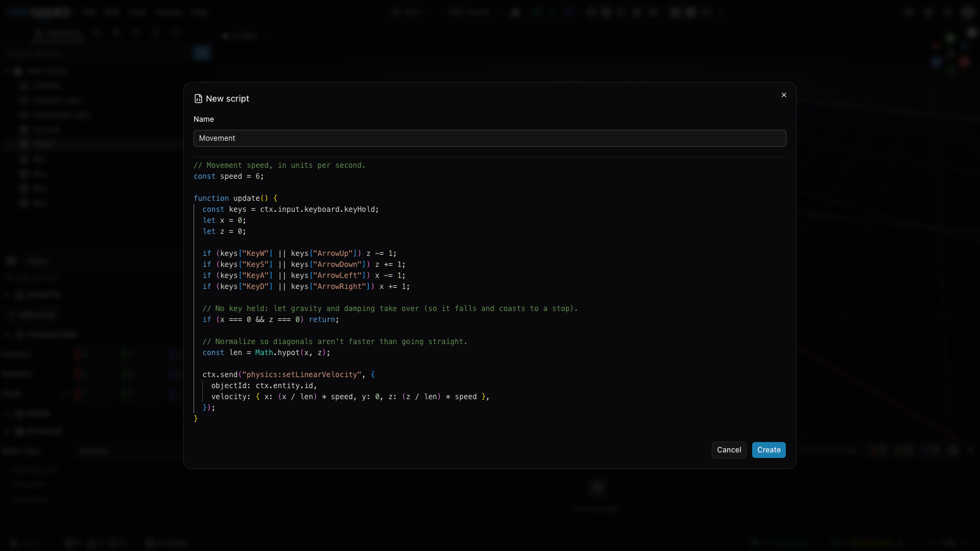980x551 pixels.
Task: Click the "New script" dialog title
Action: [x=227, y=99]
